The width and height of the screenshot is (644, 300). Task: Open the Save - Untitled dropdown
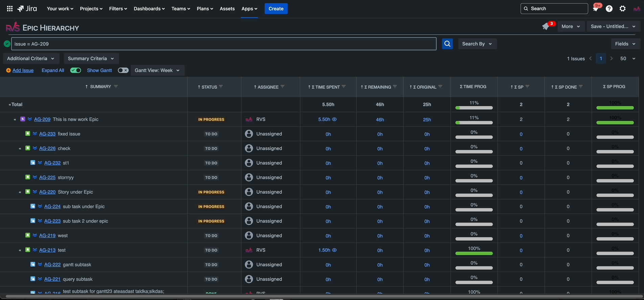pyautogui.click(x=613, y=26)
